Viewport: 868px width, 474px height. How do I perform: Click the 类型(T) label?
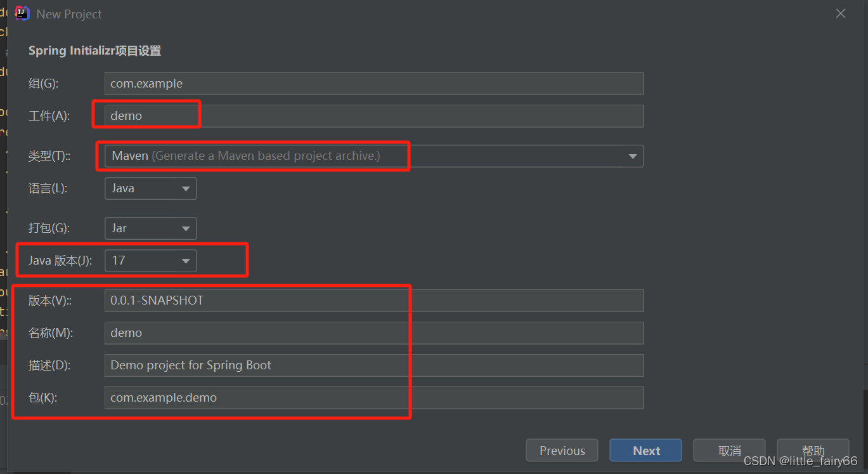[50, 156]
